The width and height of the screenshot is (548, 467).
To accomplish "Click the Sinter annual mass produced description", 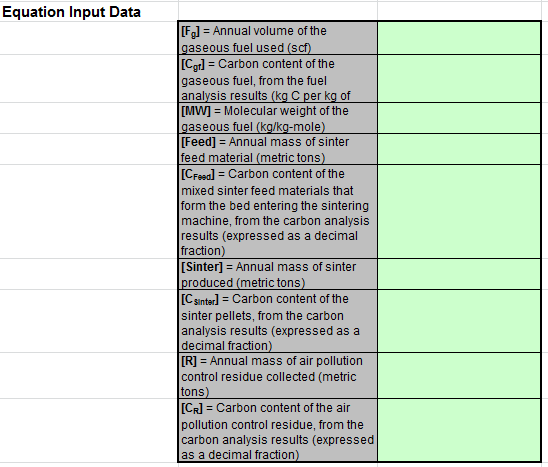I will (x=278, y=274).
